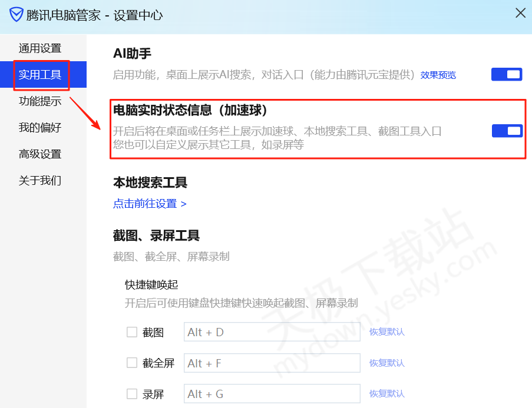Open the 通用设置 tab
Viewport: 532px width, 408px height.
point(40,48)
